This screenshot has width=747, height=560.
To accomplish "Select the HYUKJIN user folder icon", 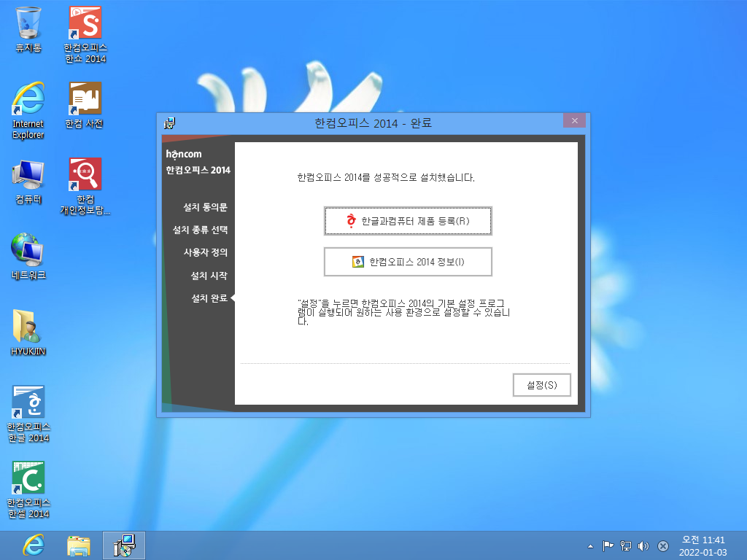I will pyautogui.click(x=28, y=332).
